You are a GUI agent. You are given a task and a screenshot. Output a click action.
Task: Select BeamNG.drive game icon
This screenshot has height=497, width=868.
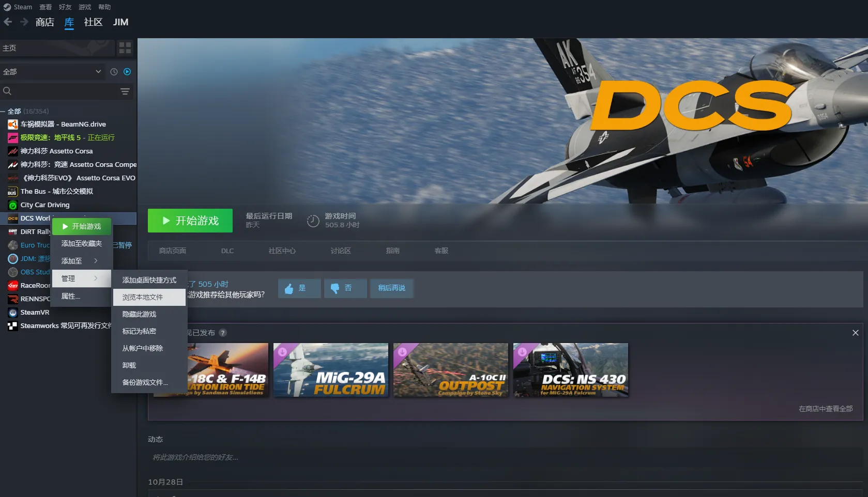pos(13,124)
